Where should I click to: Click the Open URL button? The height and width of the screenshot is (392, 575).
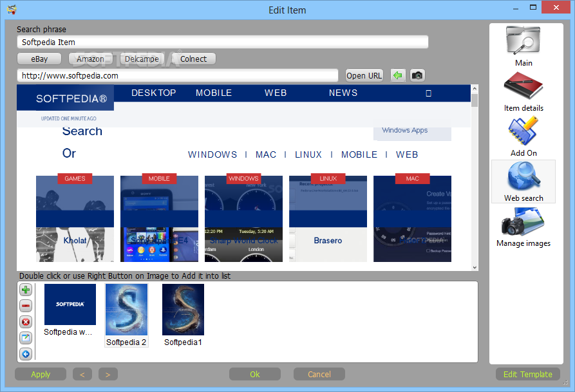[364, 75]
